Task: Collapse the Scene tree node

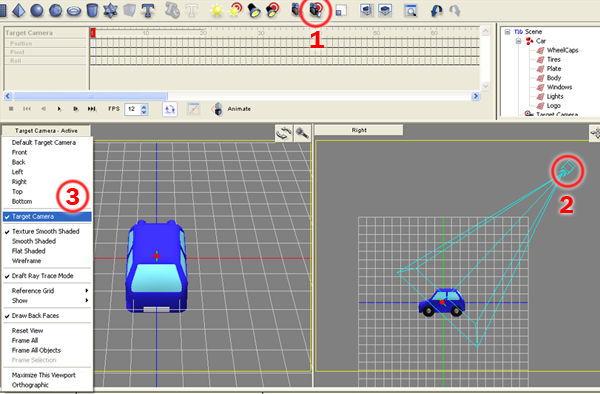Action: click(x=507, y=32)
